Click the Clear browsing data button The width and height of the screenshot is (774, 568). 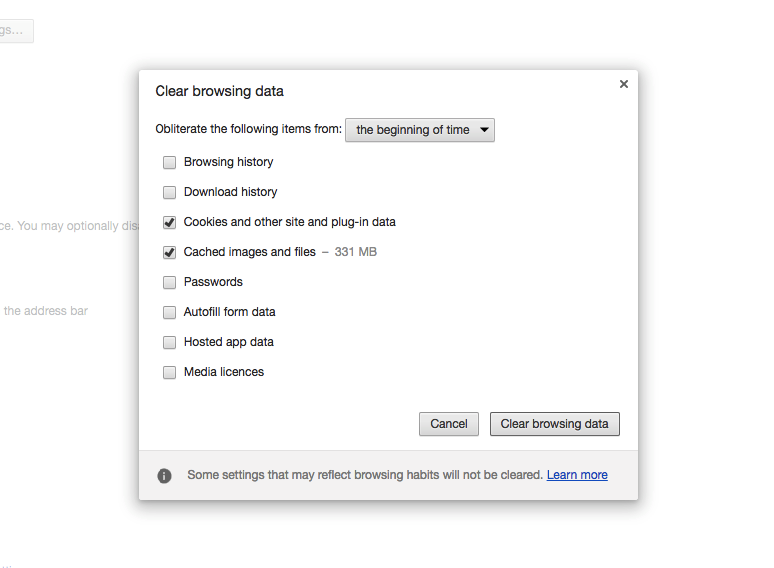[554, 424]
